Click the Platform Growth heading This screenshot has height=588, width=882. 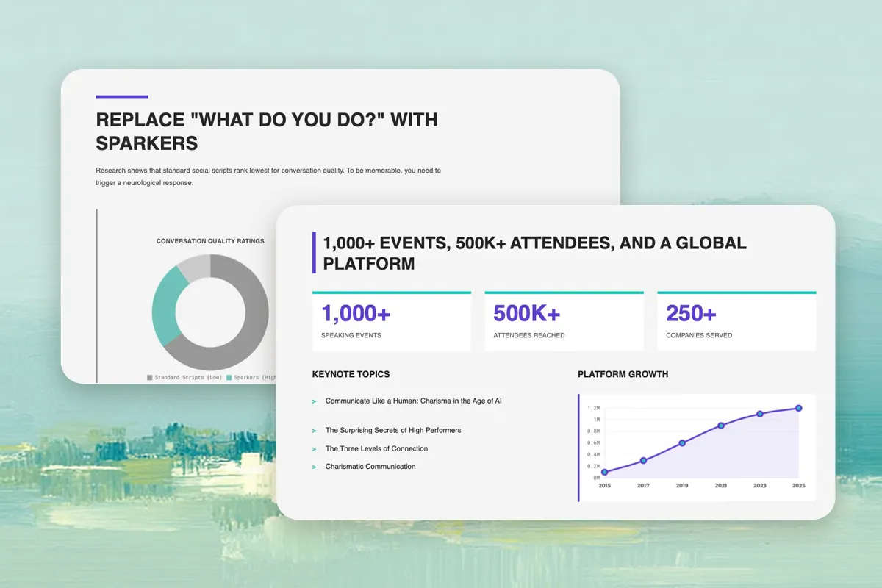point(623,374)
